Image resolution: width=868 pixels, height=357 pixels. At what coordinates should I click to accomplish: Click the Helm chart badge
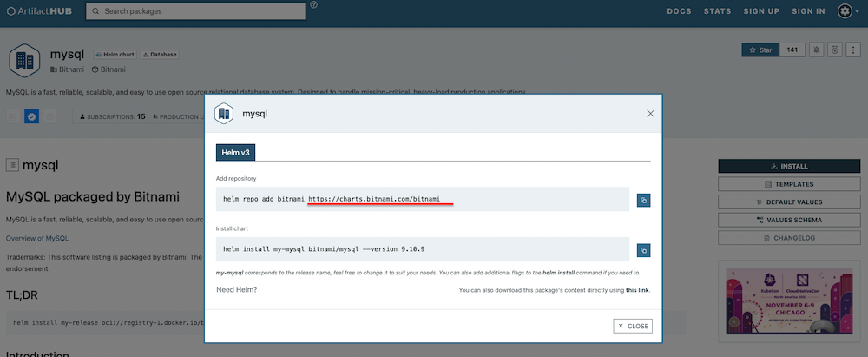[x=115, y=55]
